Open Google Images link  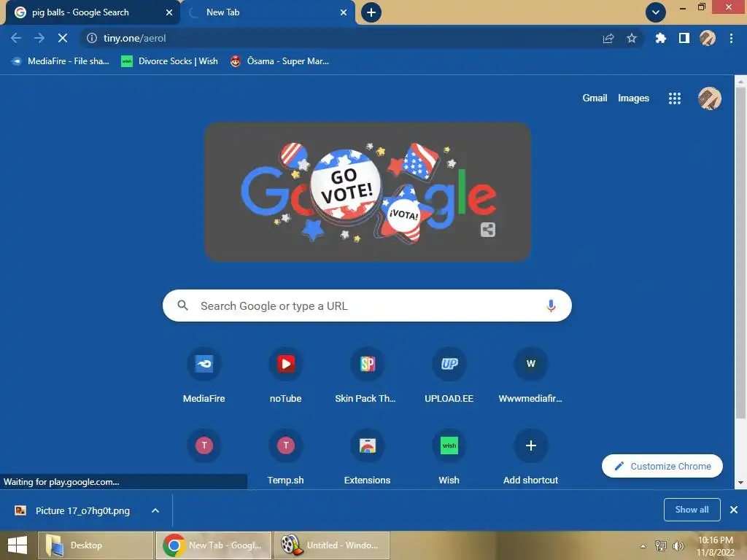point(633,98)
